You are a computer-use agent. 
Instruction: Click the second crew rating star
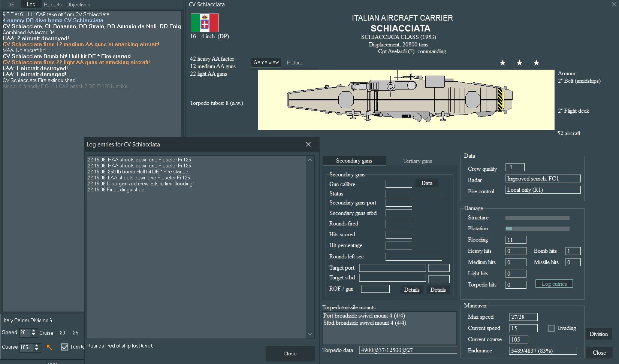click(x=519, y=63)
